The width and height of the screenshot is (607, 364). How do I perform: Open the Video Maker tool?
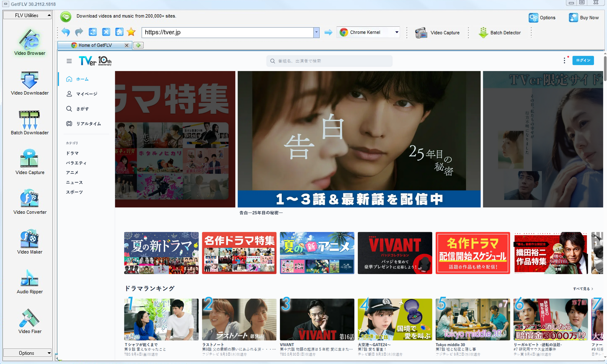[x=29, y=242]
